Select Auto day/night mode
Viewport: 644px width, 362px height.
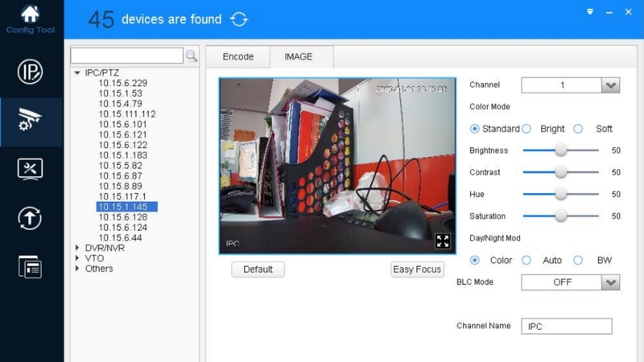point(526,260)
